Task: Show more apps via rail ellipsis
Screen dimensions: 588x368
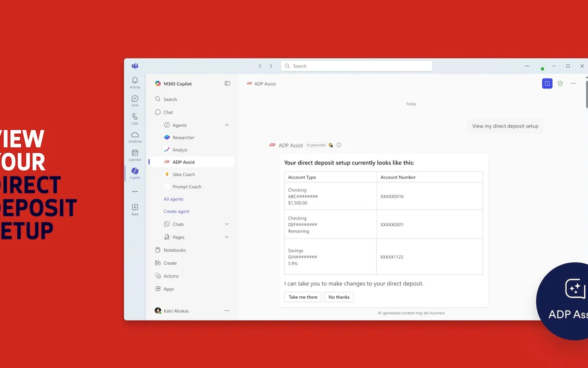Action: point(135,191)
